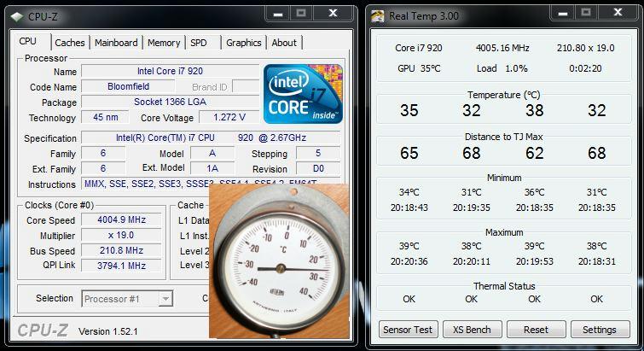Click the Instructions field MMX, SSE list
Screen dimensions: 644x351
211,184
